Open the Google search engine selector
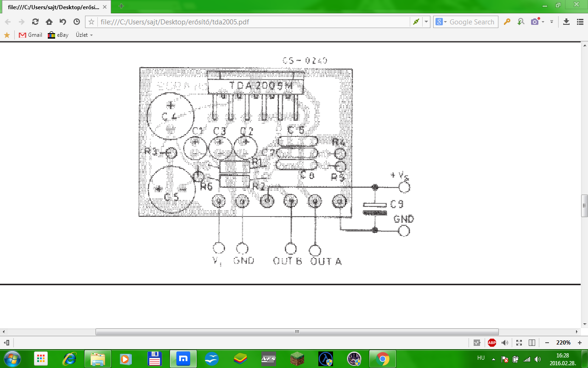 pyautogui.click(x=441, y=22)
